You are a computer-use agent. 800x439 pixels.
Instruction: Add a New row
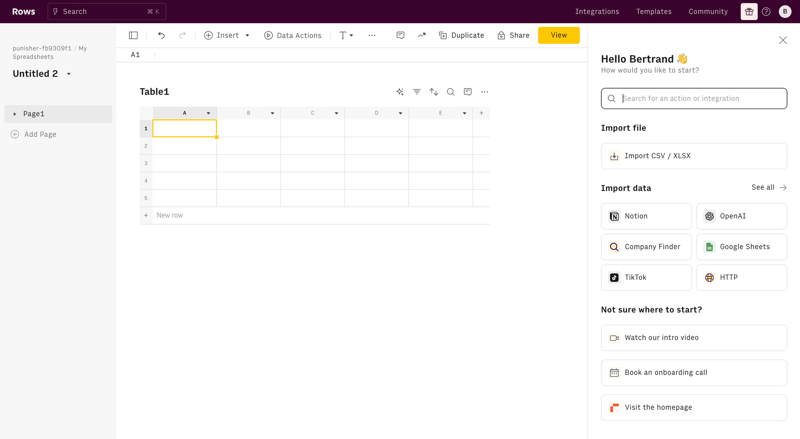(169, 215)
